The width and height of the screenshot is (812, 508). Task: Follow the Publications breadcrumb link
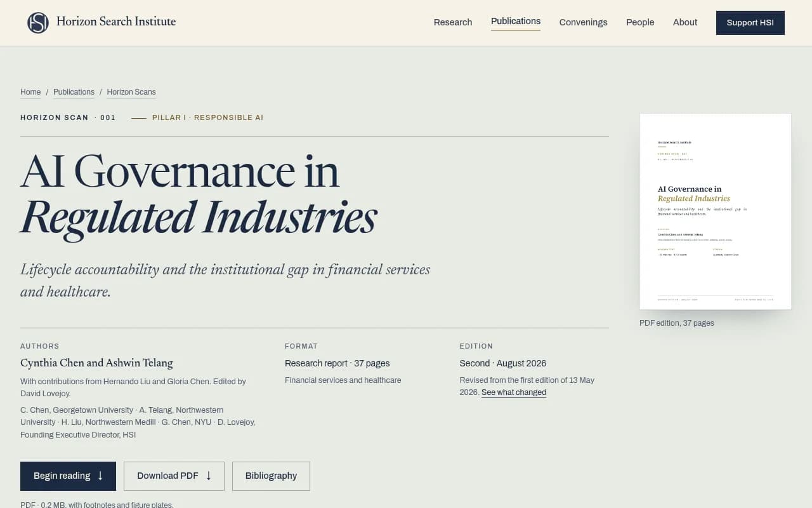pyautogui.click(x=74, y=92)
